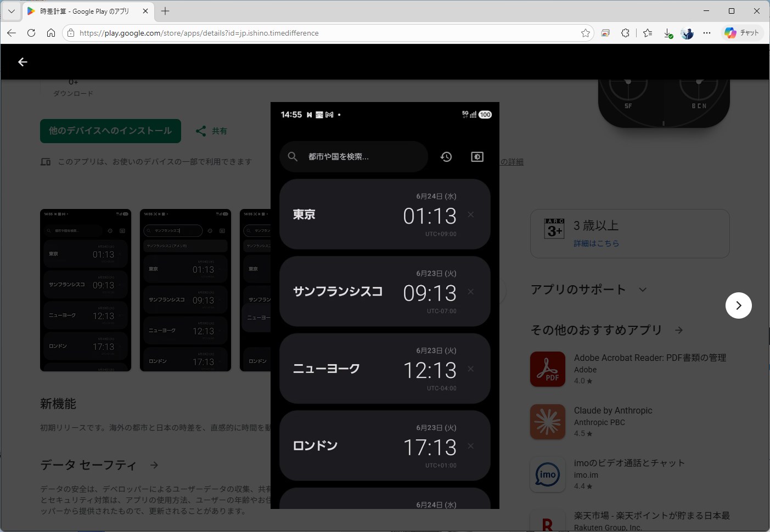Open the browser extensions menu
770x532 pixels.
click(x=625, y=33)
